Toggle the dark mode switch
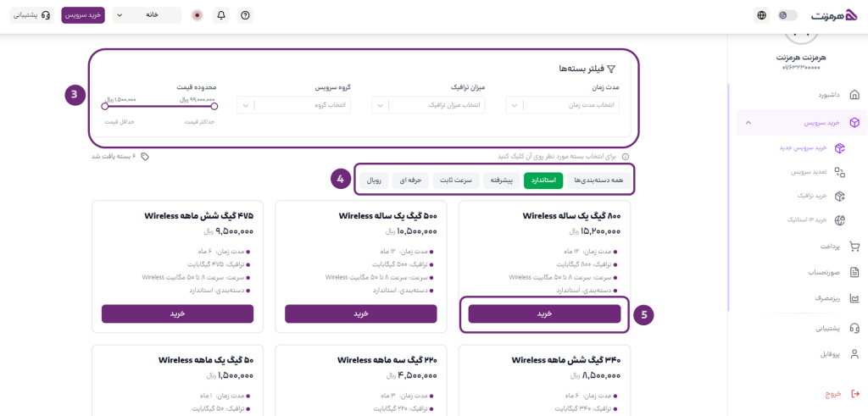This screenshot has height=416, width=868. tap(787, 15)
